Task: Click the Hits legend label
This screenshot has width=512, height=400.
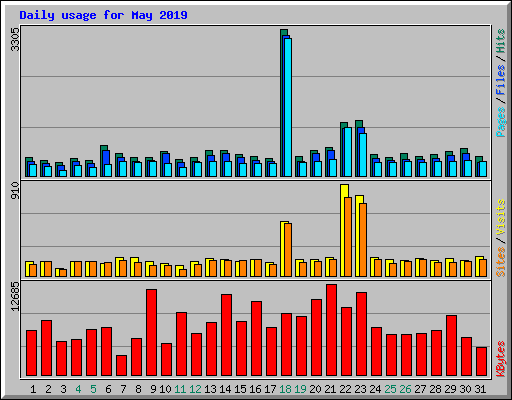Action: pyautogui.click(x=501, y=41)
